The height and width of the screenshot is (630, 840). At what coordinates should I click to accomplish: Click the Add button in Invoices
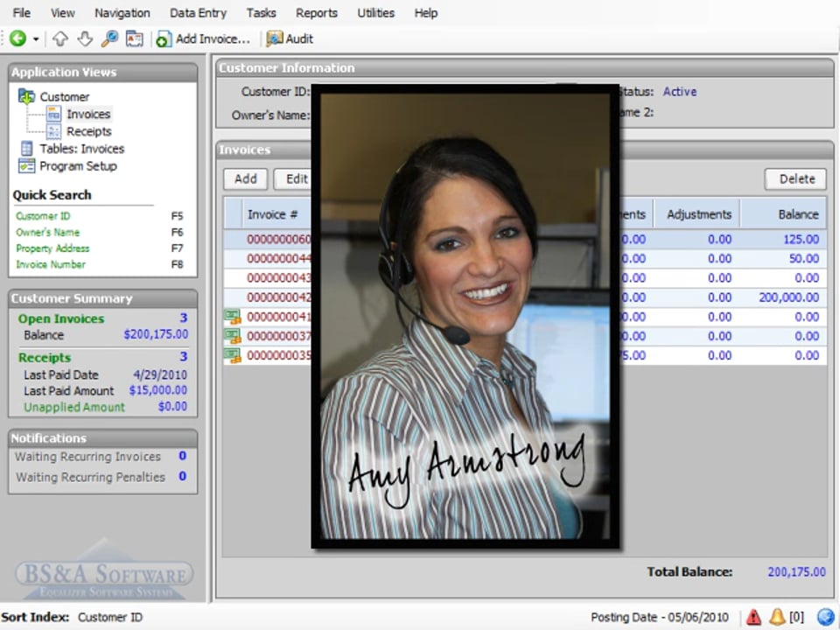click(x=245, y=178)
